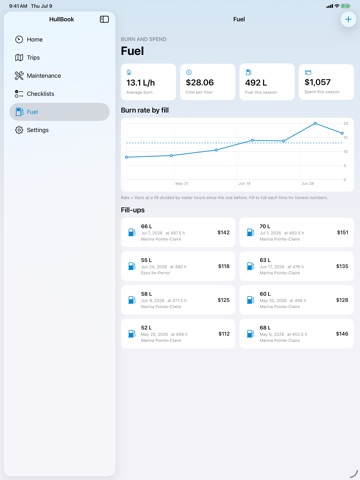Click the credit card icon on $1,057 card
Viewport: 360px width, 480px height.
308,72
